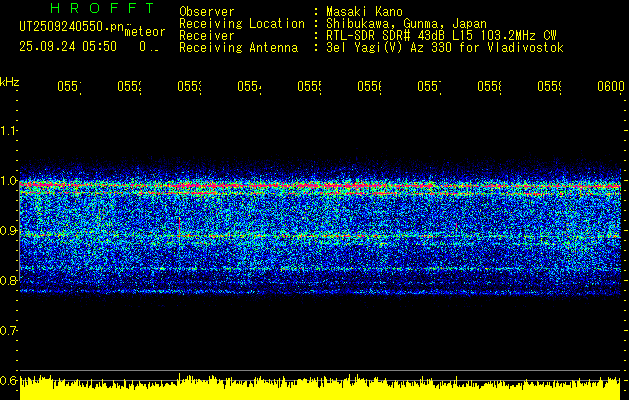Select "3el Yagi(V) Az 330 for Vladivostok" text

445,48
